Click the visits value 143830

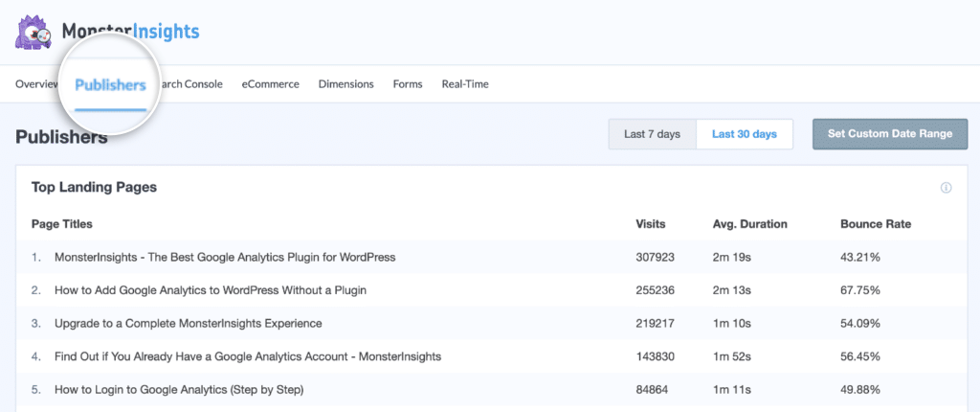[655, 356]
